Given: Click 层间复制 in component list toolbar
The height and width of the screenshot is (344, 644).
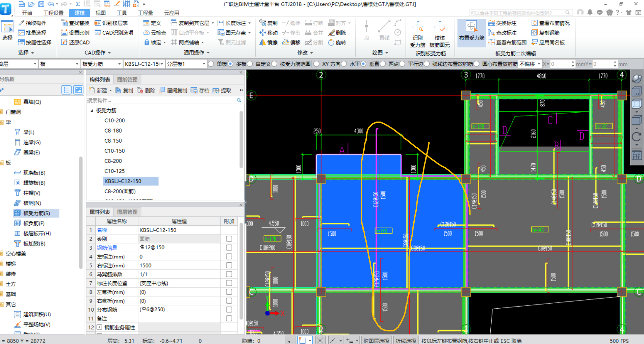Looking at the screenshot, I should tap(173, 90).
